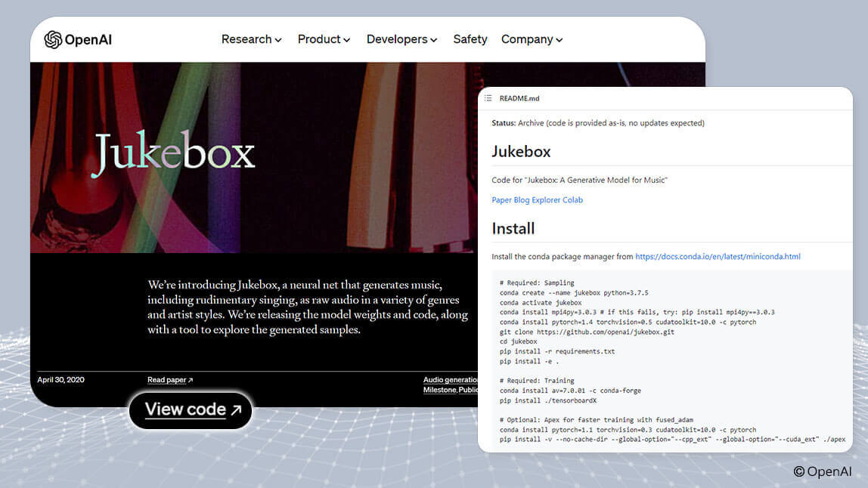
Task: Expand the Developers navigation menu
Action: point(402,39)
